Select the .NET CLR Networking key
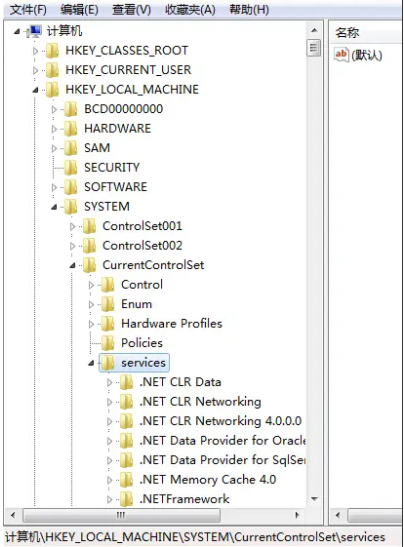This screenshot has height=547, width=404. click(x=200, y=402)
